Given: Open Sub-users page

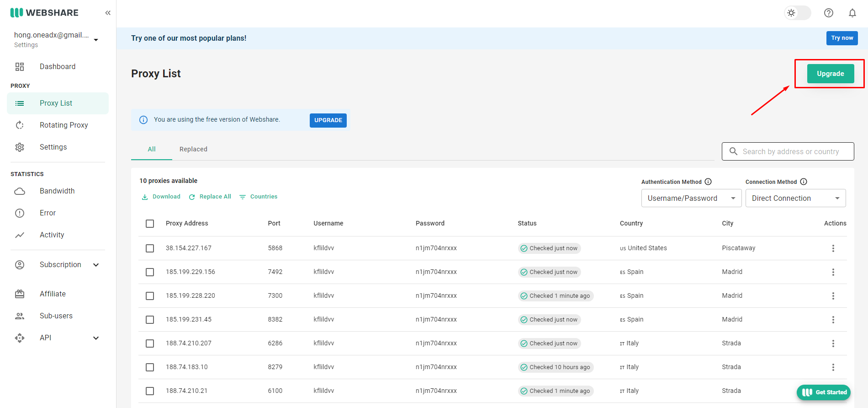Looking at the screenshot, I should tap(58, 316).
